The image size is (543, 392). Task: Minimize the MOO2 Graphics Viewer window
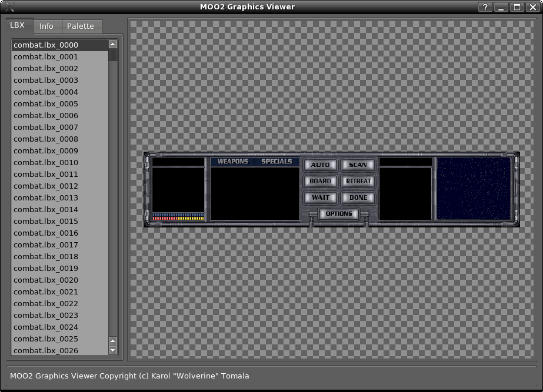pyautogui.click(x=501, y=7)
